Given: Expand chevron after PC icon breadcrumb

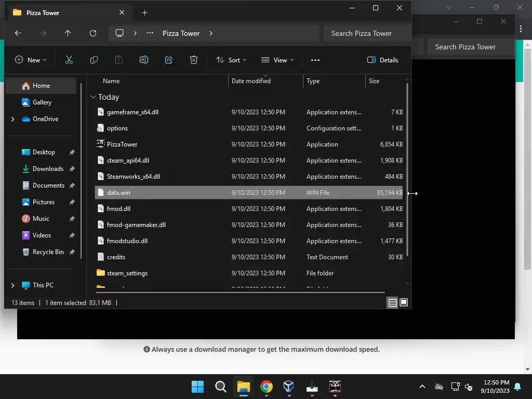Looking at the screenshot, I should [135, 33].
